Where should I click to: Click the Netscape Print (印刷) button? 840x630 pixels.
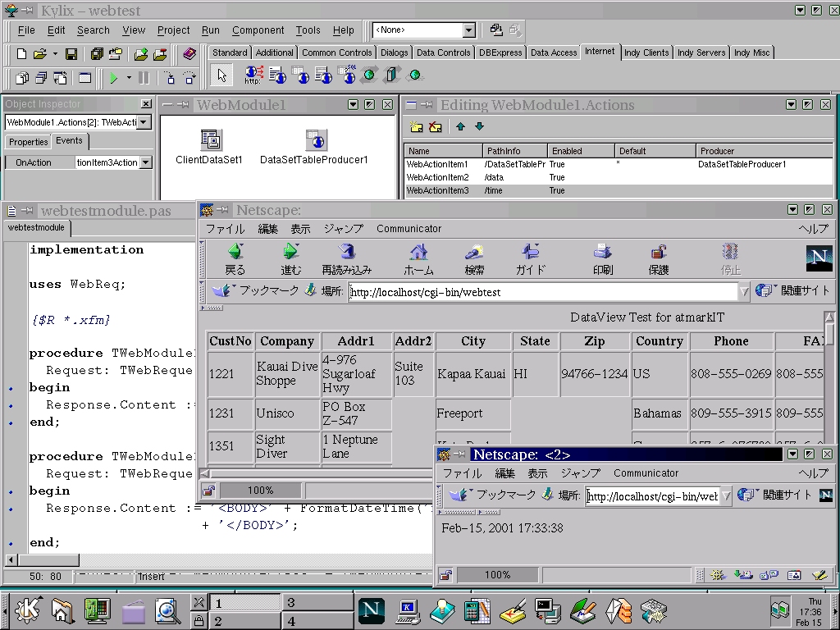pyautogui.click(x=603, y=259)
